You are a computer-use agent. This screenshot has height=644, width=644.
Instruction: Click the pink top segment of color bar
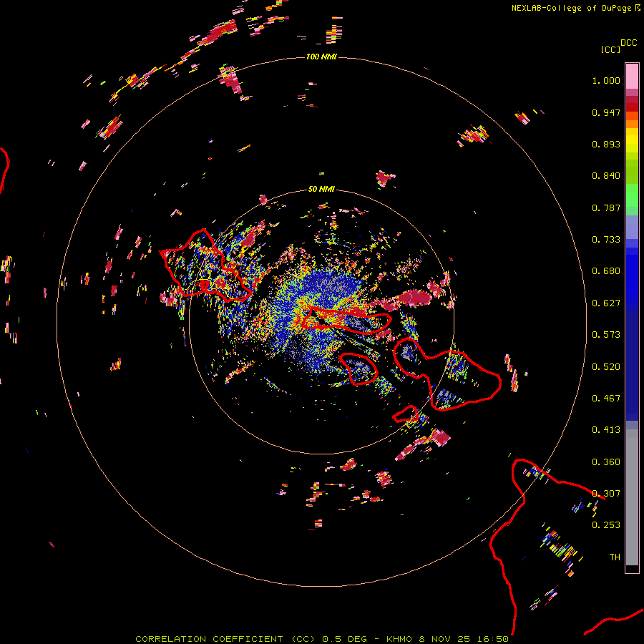coord(632,76)
